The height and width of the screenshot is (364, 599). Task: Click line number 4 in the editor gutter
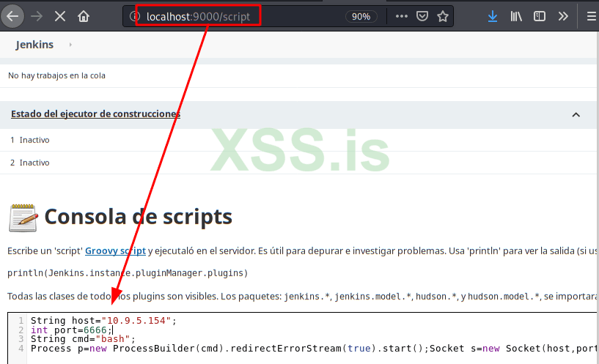(x=21, y=349)
